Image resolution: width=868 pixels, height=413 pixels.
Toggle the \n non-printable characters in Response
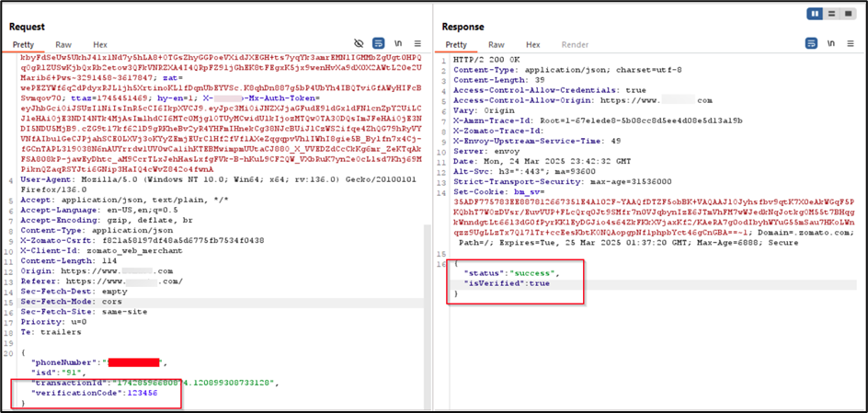tap(829, 44)
